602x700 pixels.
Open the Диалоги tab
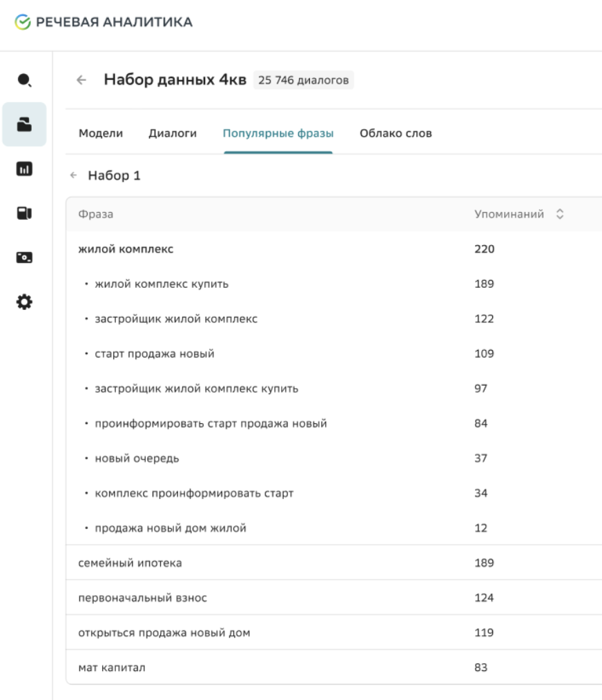(173, 133)
